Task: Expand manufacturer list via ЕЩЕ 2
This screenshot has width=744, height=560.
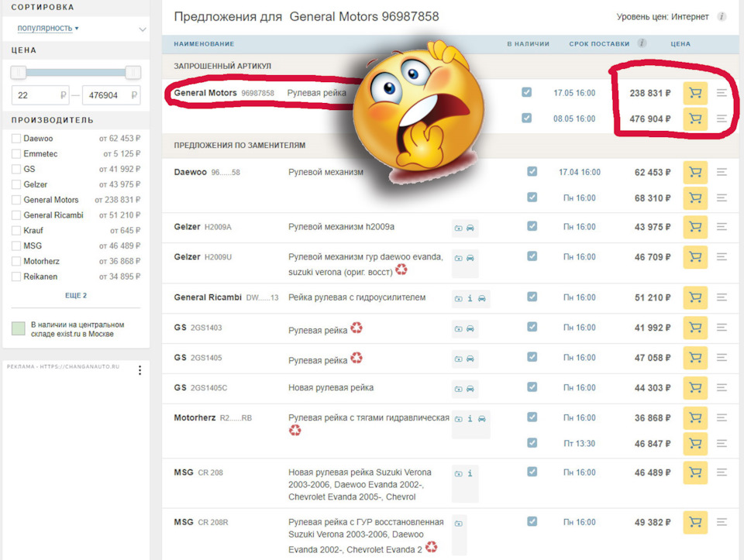Action: [x=76, y=295]
